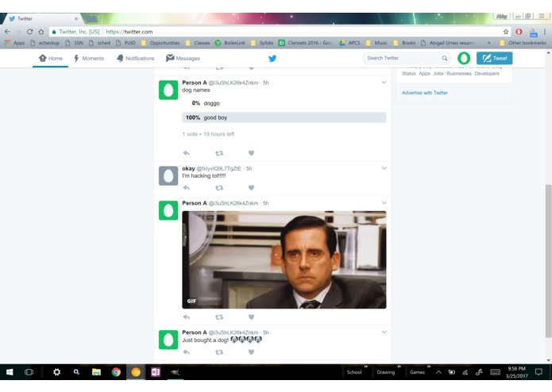Reply to the GIF tweet
Viewport: 552px width, 392px height.
tap(186, 317)
